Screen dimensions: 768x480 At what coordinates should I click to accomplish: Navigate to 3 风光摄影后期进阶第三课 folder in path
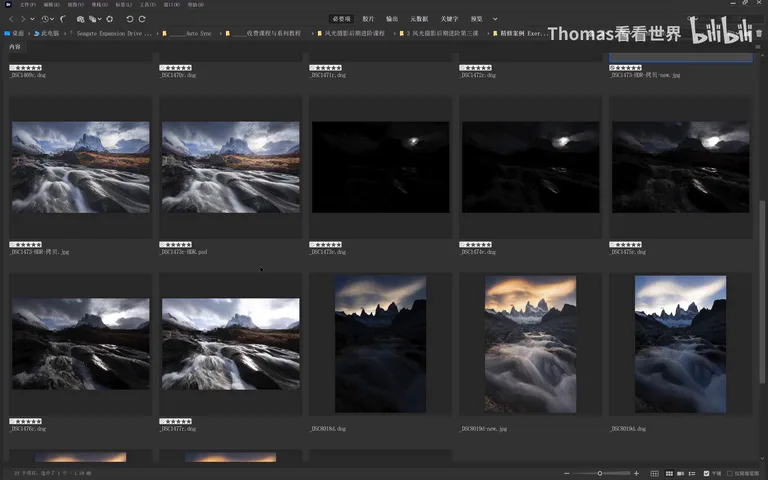tap(442, 33)
